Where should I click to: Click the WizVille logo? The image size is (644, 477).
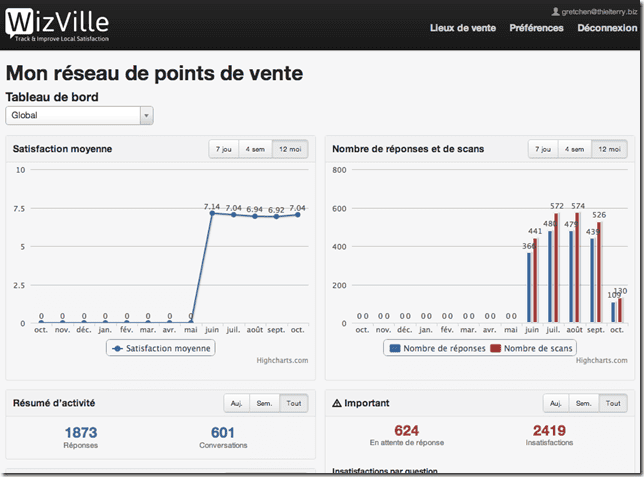click(x=57, y=25)
